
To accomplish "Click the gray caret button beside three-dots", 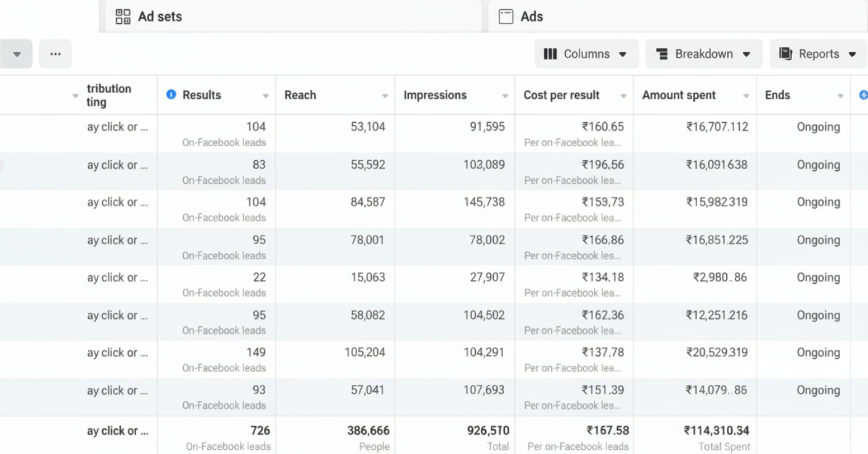I will (17, 54).
